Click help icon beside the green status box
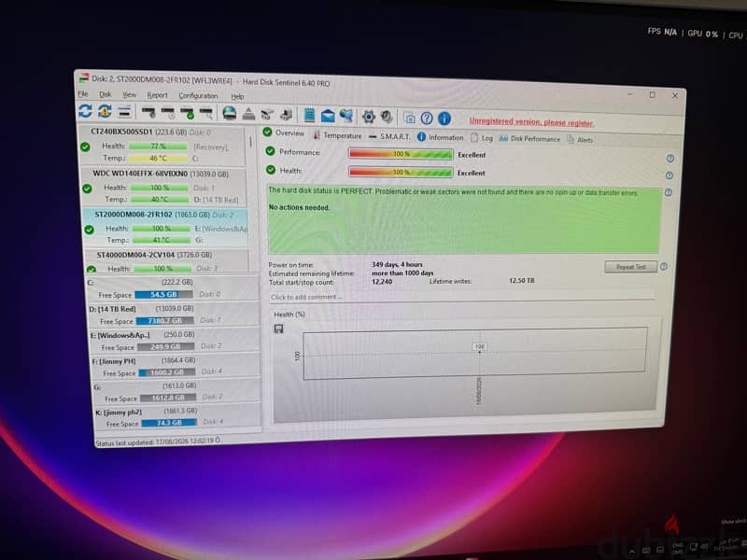Image resolution: width=747 pixels, height=560 pixels. pyautogui.click(x=669, y=193)
